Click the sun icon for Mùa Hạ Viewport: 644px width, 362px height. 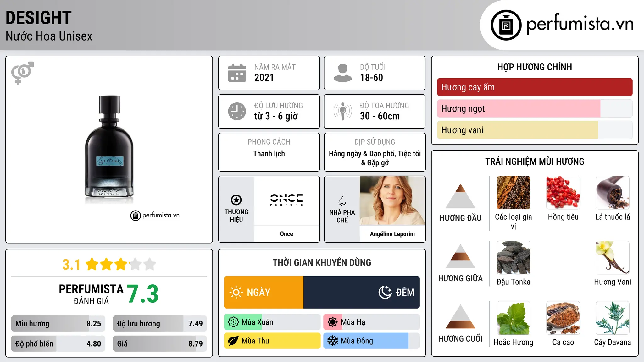[333, 322]
